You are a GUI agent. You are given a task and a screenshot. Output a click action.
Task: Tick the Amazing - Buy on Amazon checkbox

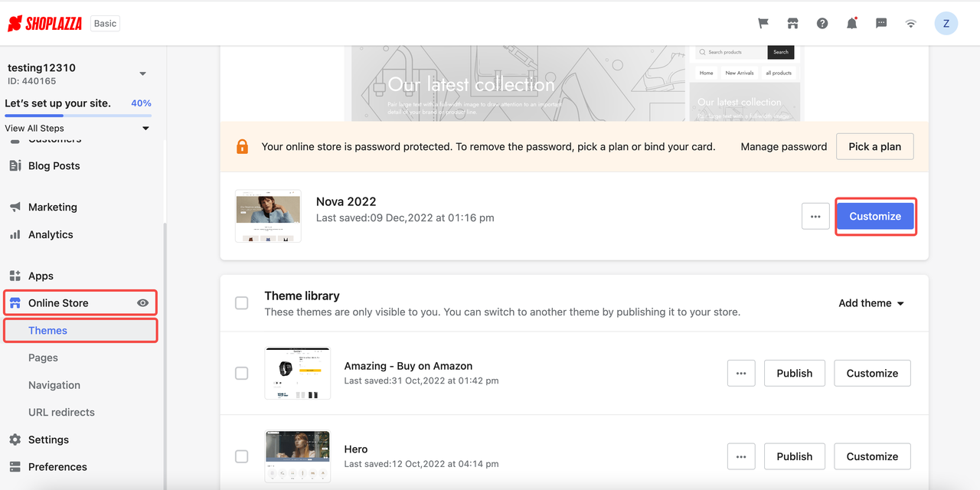tap(242, 374)
